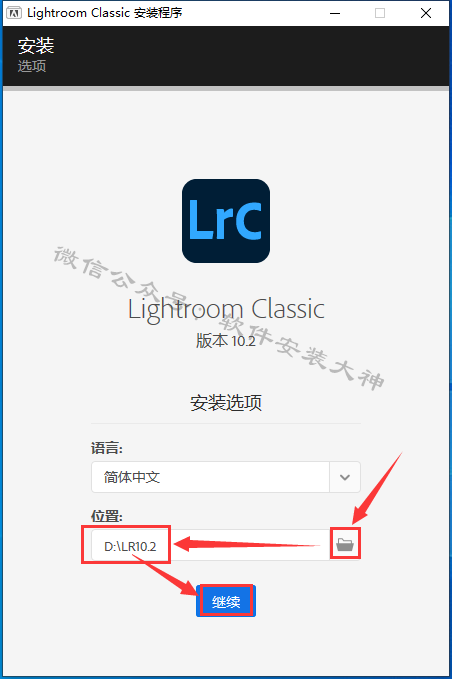This screenshot has height=679, width=452.
Task: Click the Lightroom Classic product name text
Action: [226, 310]
